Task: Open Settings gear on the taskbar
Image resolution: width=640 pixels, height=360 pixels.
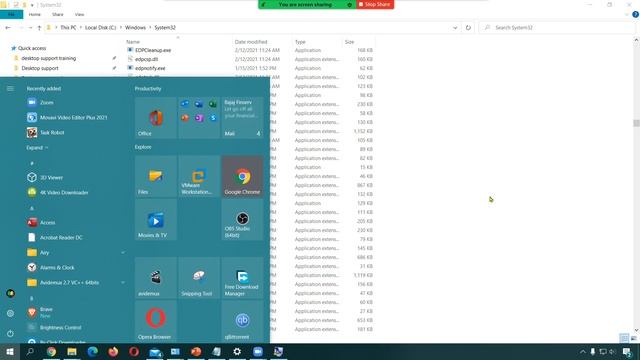Action: (237, 352)
